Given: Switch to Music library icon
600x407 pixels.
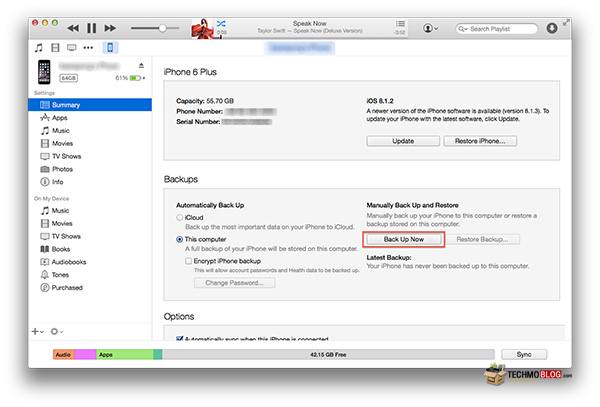Looking at the screenshot, I should [39, 48].
